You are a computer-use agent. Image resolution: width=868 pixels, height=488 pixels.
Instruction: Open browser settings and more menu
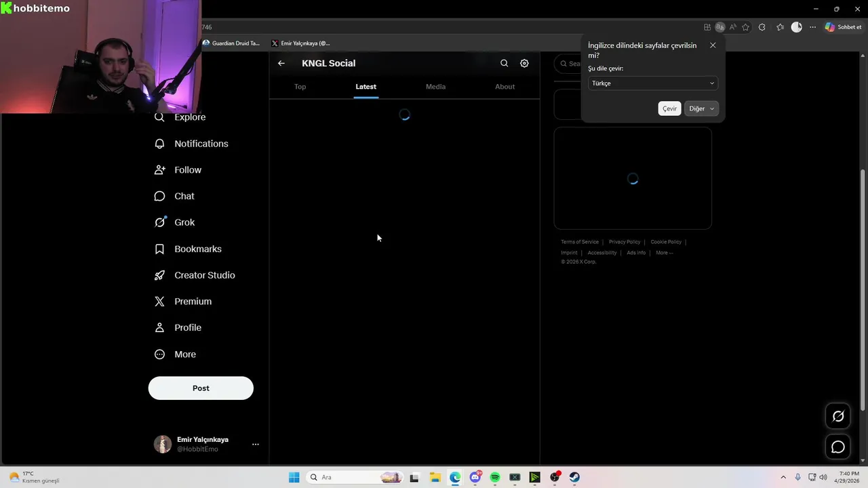tap(812, 27)
